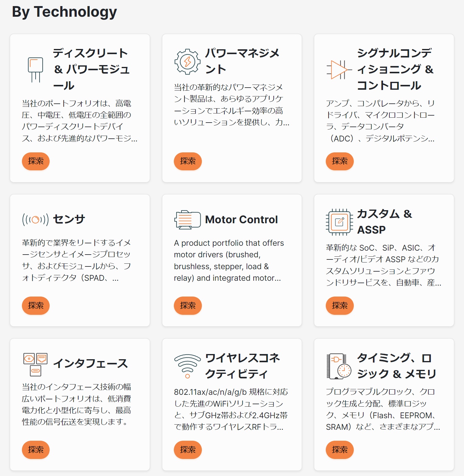
Task: Click the gear lightning power management icon
Action: (x=187, y=61)
